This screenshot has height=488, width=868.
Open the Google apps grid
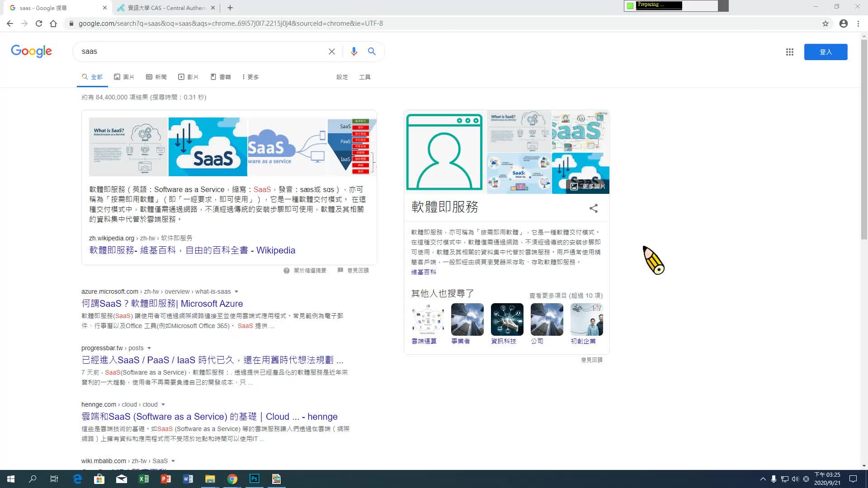[790, 52]
